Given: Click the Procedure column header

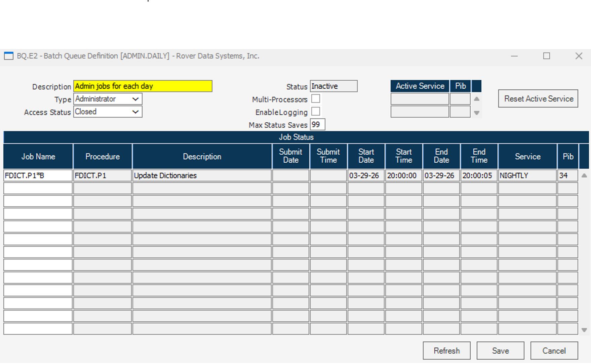Looking at the screenshot, I should click(103, 157).
